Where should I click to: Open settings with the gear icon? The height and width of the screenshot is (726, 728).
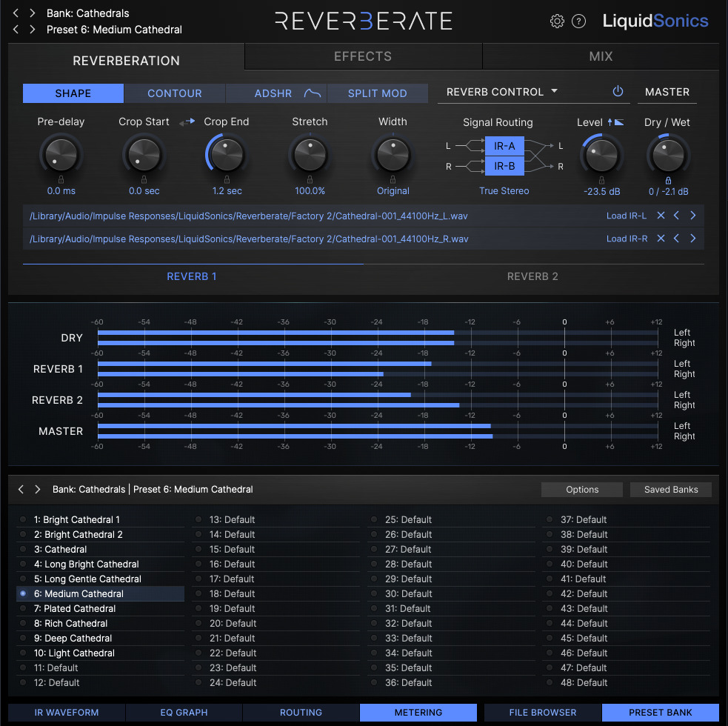[x=557, y=21]
